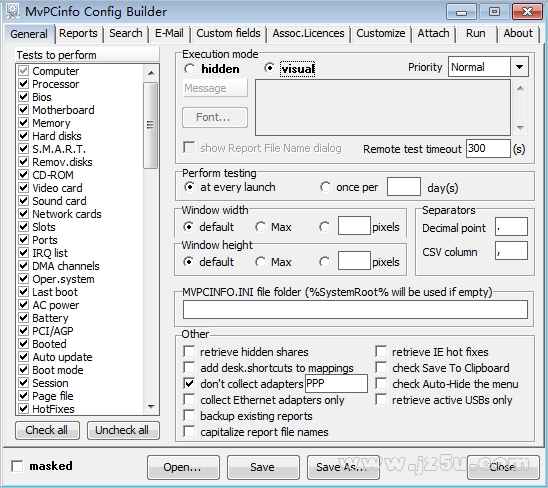Click the Window height pixels field
Screen dimensions: 548x488
(354, 261)
